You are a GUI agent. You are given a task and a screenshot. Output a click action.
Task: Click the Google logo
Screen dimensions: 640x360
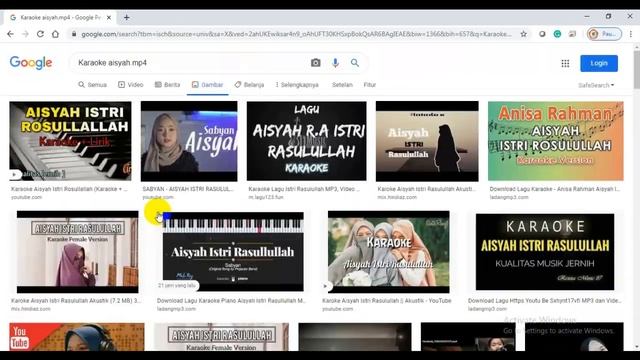click(x=31, y=63)
